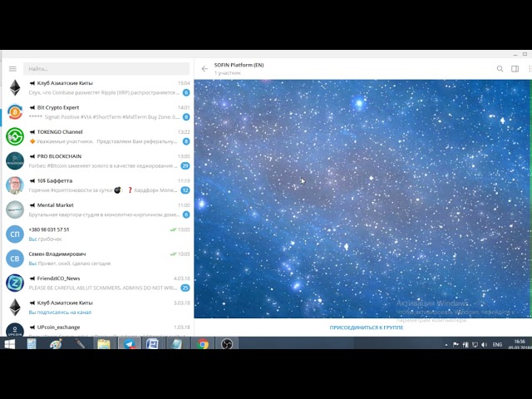
Task: Open the 'СВ' contact avatar
Action: pos(15,259)
